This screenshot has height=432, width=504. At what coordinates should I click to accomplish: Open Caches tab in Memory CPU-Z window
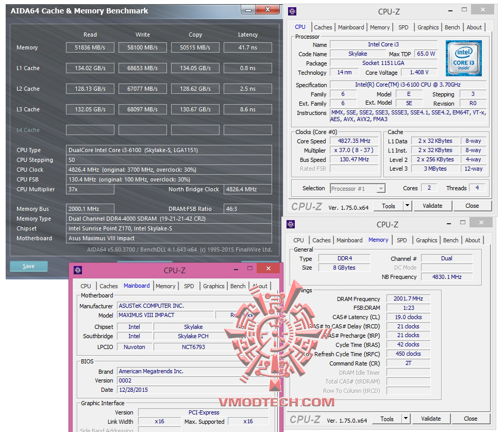(x=322, y=240)
